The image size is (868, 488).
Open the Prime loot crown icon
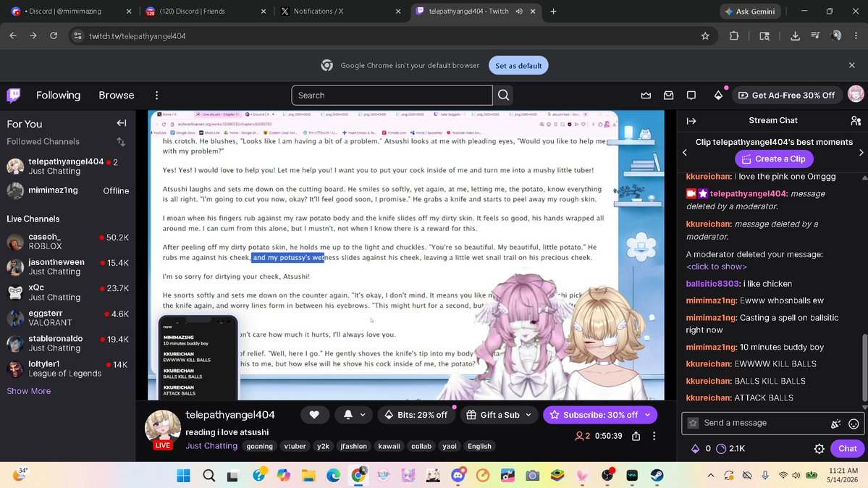click(646, 96)
